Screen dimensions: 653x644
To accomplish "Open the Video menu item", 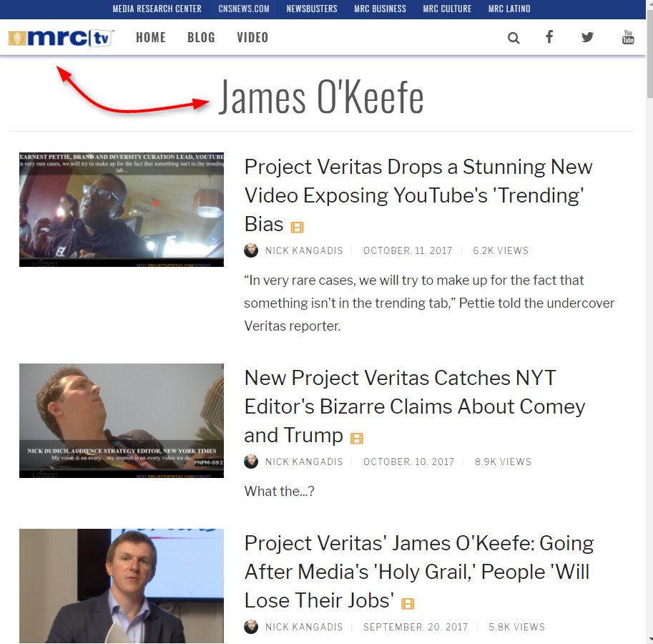I will click(252, 37).
